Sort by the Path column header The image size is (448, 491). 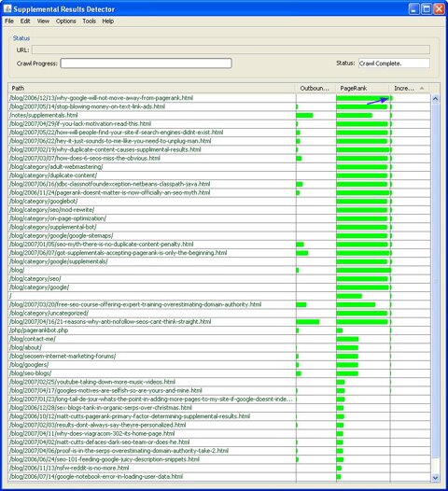[x=152, y=89]
